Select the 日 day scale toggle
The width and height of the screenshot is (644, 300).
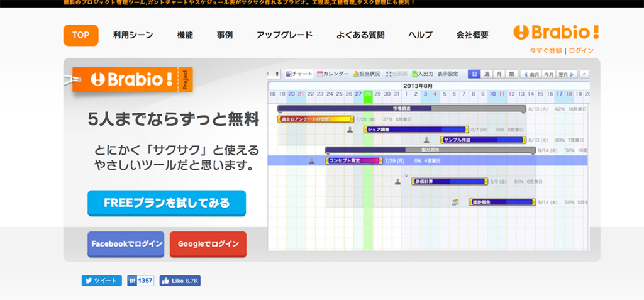[474, 74]
